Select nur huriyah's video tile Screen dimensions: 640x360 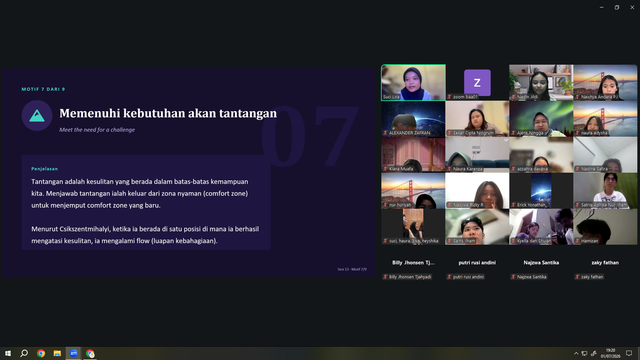413,191
